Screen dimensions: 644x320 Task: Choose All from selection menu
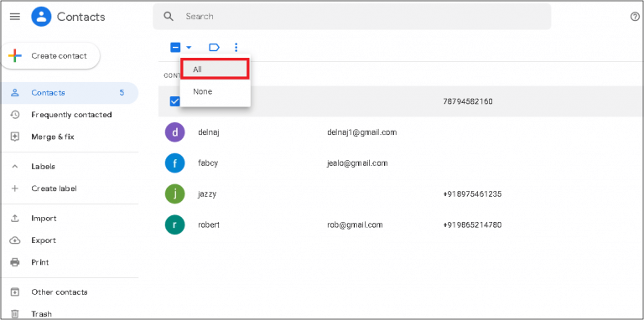(216, 70)
